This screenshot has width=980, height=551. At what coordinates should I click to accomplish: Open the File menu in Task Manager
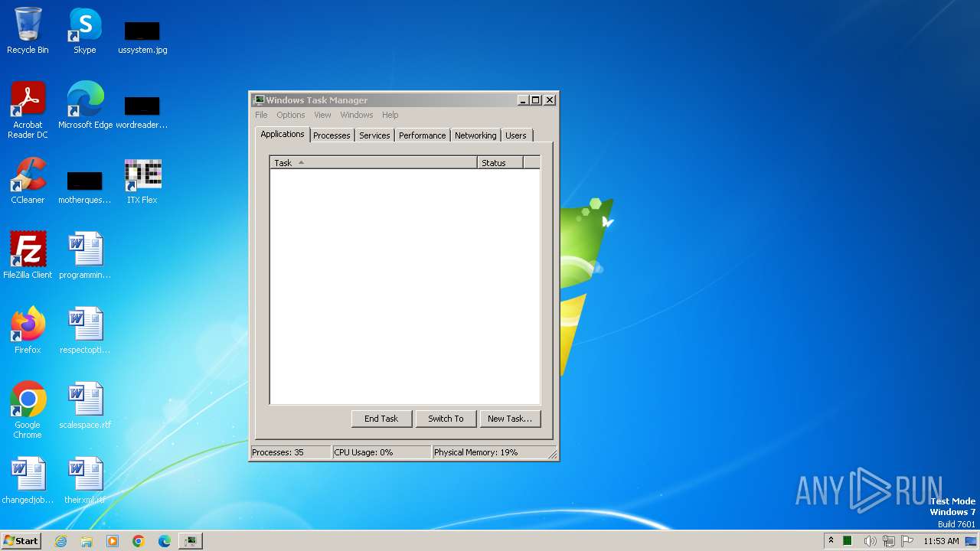click(x=261, y=115)
